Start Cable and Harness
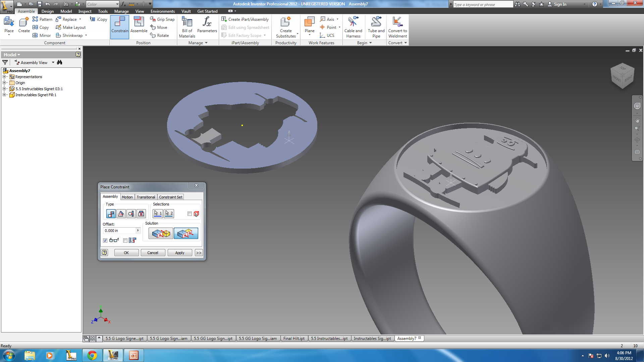Image resolution: width=644 pixels, height=362 pixels. pos(353,27)
